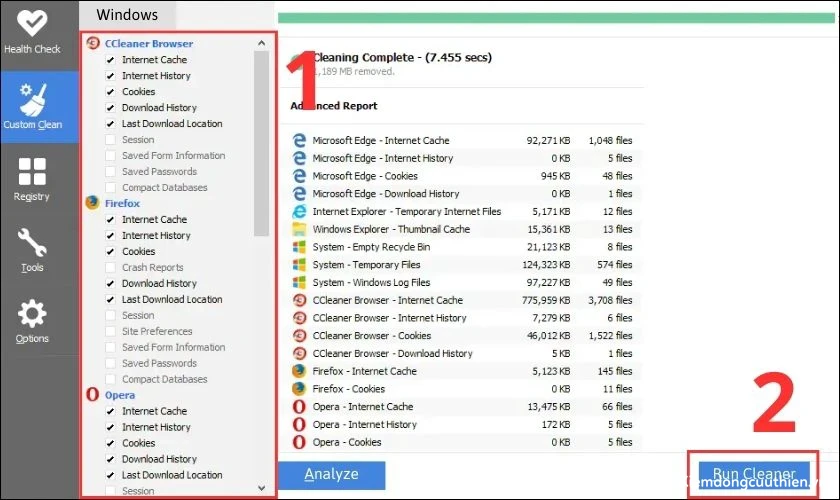The width and height of the screenshot is (840, 500).
Task: Select the System - Temporary Files row
Action: [466, 264]
